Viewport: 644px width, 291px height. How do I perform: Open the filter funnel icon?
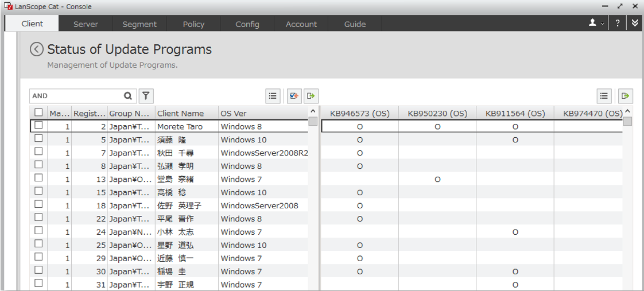(x=146, y=96)
